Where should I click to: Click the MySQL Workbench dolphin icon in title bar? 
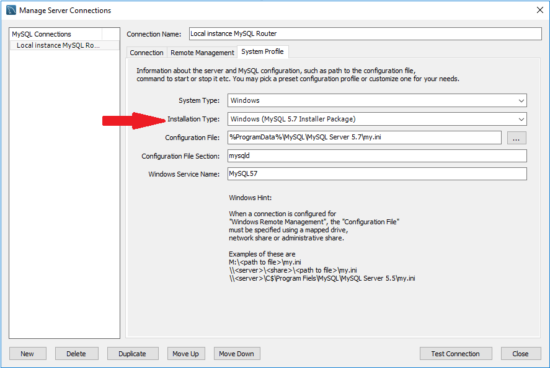[x=11, y=10]
